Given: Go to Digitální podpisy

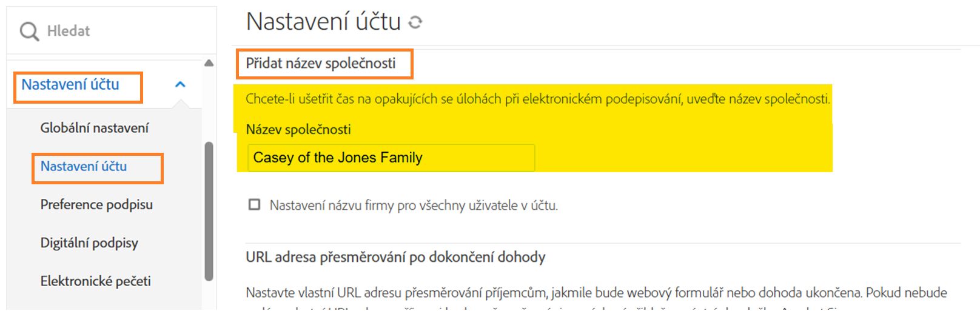Looking at the screenshot, I should pos(89,243).
